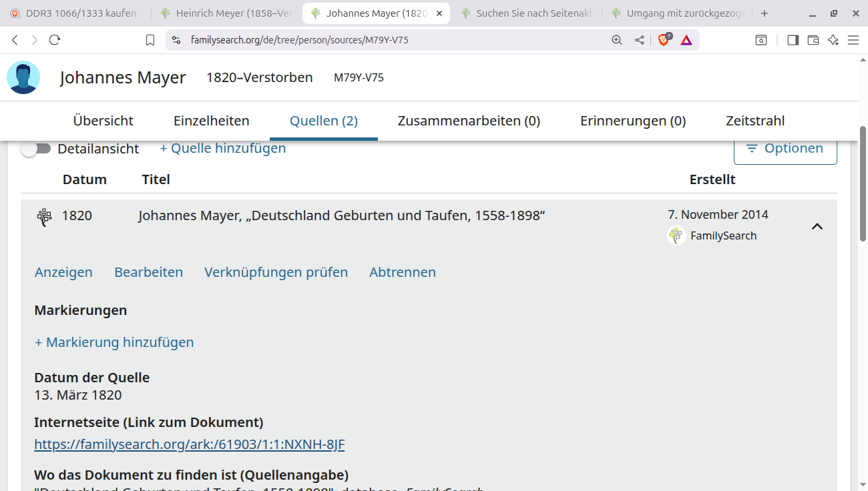Screen dimensions: 868x491
Task: Collapse the 1820 source entry chevron
Action: tap(817, 227)
